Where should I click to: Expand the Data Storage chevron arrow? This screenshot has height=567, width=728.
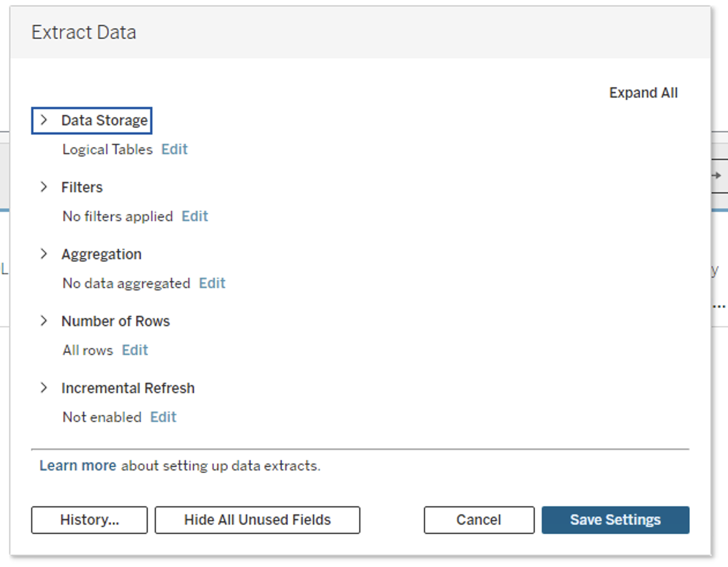click(44, 120)
